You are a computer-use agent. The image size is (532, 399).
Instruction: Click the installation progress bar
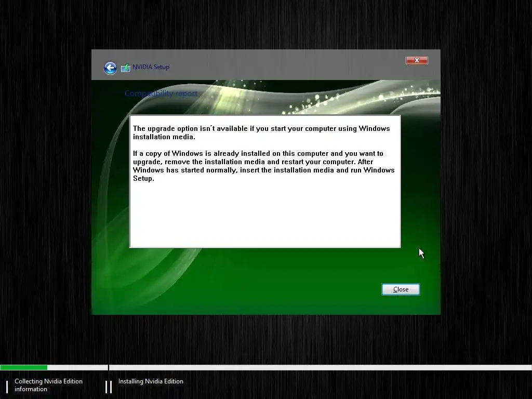pyautogui.click(x=266, y=367)
